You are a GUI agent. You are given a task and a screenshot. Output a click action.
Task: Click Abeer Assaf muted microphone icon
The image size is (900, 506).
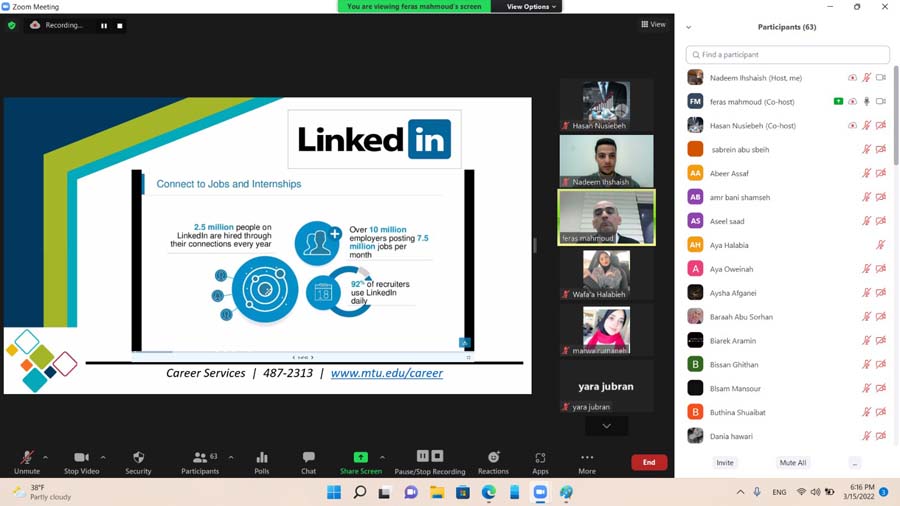tap(867, 173)
